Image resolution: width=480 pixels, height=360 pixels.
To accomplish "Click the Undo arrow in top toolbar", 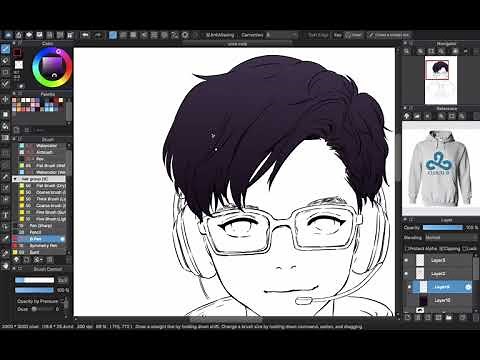I will click(x=85, y=35).
